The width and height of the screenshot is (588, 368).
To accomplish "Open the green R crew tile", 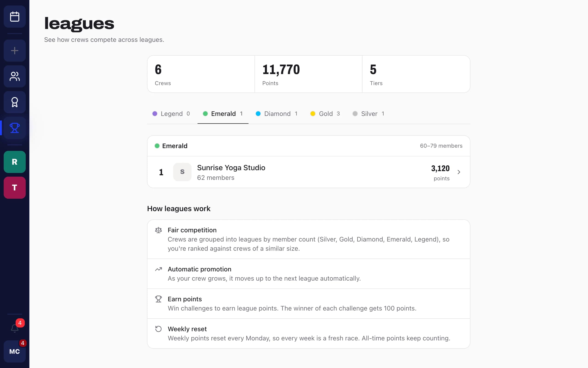I will pos(14,162).
